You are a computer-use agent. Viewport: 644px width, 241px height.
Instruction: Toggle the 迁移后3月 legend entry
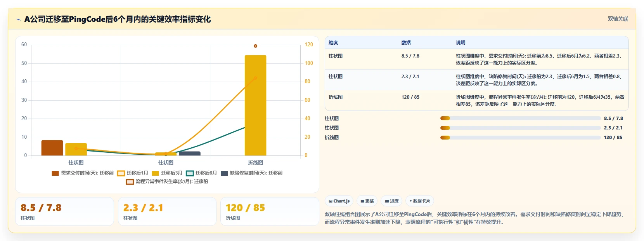[x=167, y=173]
